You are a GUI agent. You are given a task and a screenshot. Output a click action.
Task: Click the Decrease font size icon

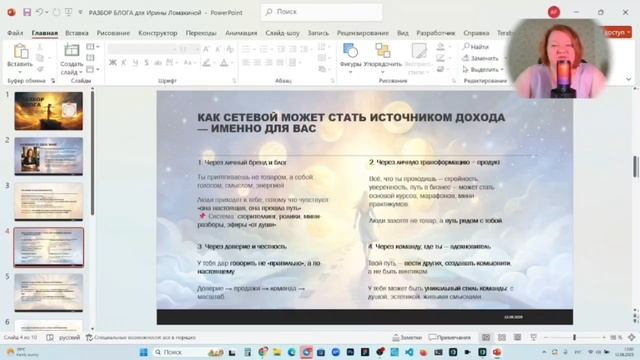tap(218, 49)
